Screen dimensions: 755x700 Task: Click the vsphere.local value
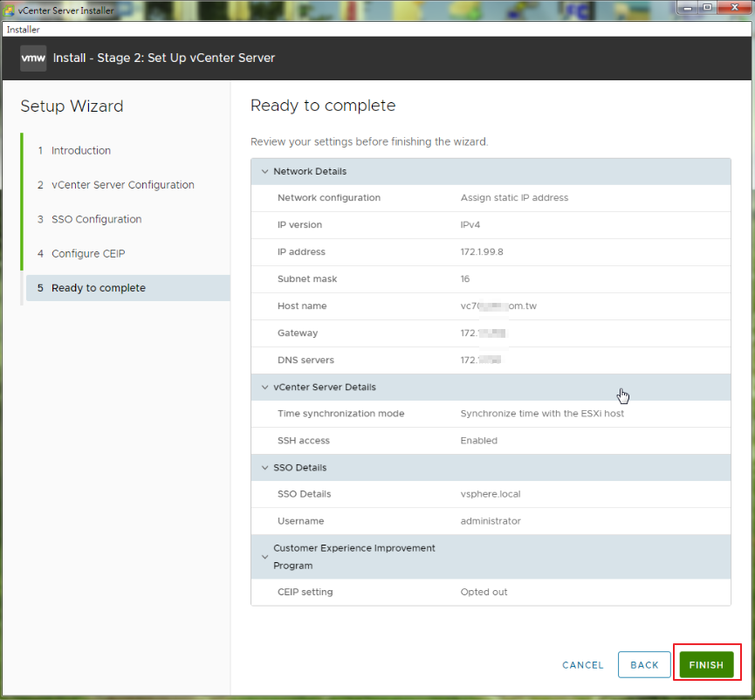(x=491, y=494)
